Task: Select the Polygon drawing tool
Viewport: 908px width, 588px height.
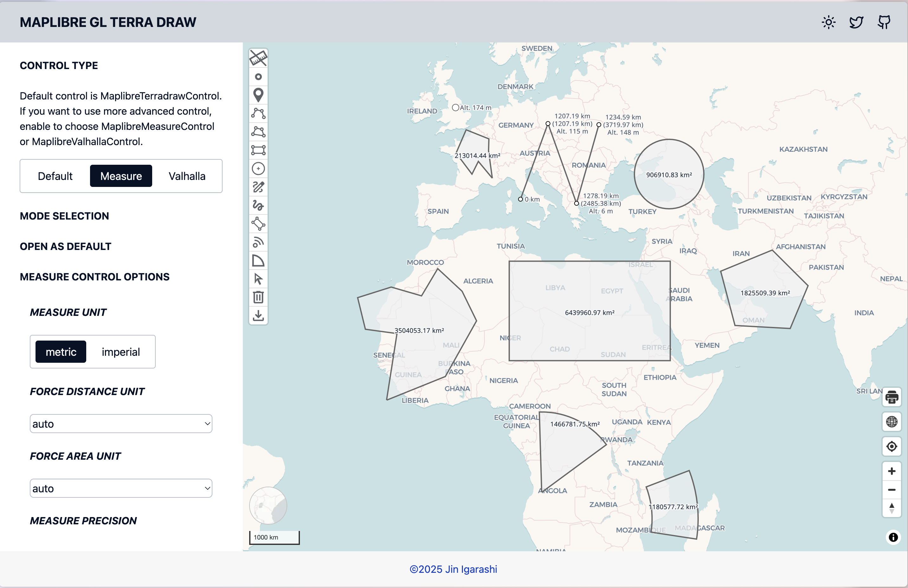Action: [x=259, y=131]
